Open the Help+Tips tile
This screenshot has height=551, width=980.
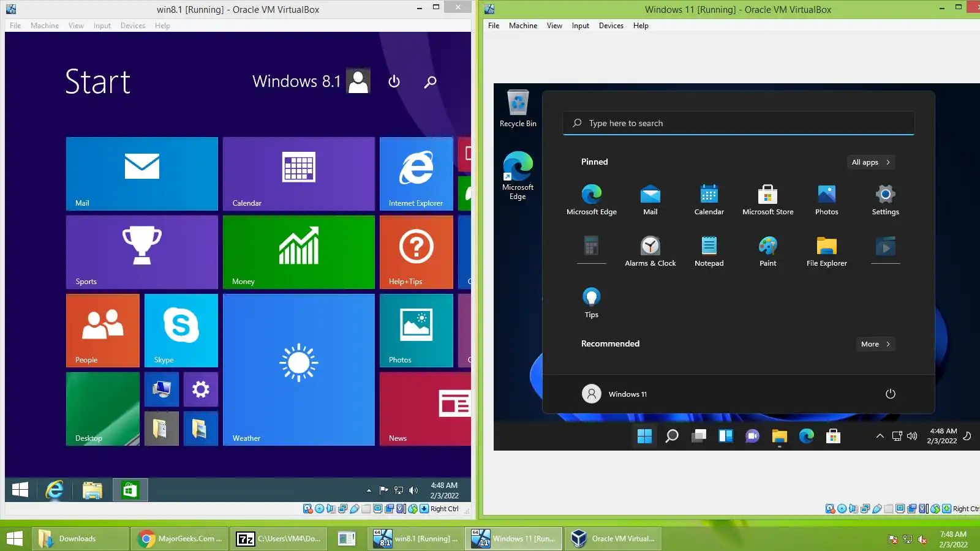(x=417, y=252)
